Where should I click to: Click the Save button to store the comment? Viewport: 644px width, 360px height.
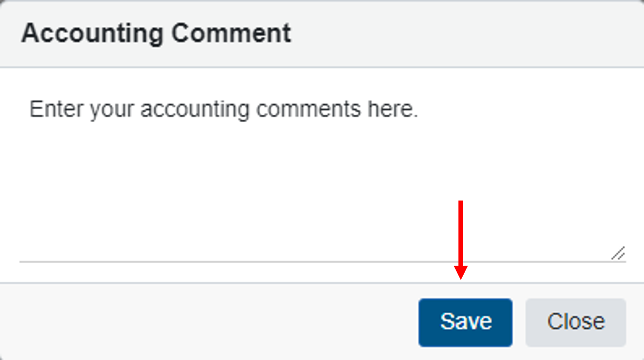click(x=465, y=322)
